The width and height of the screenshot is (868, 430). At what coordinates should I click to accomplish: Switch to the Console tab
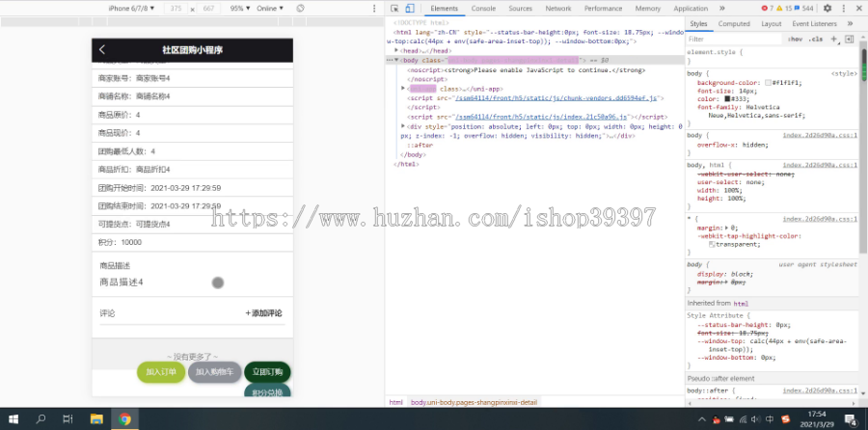coord(483,9)
